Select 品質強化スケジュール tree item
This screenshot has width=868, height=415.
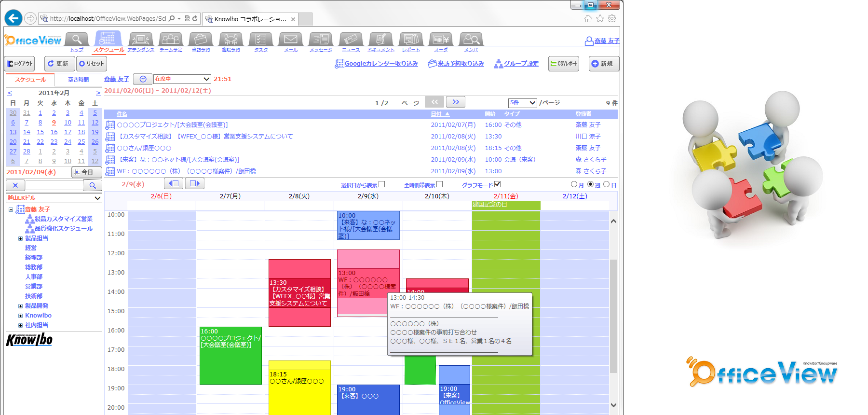click(63, 229)
